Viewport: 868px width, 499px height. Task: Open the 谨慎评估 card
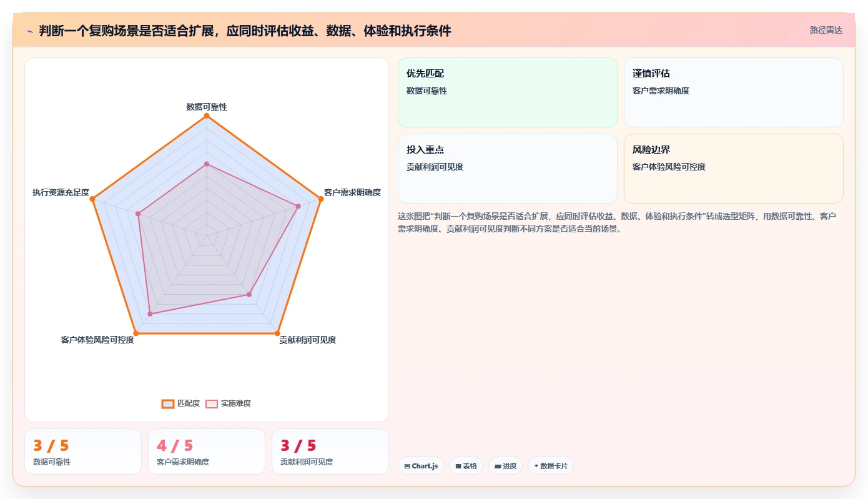(733, 92)
